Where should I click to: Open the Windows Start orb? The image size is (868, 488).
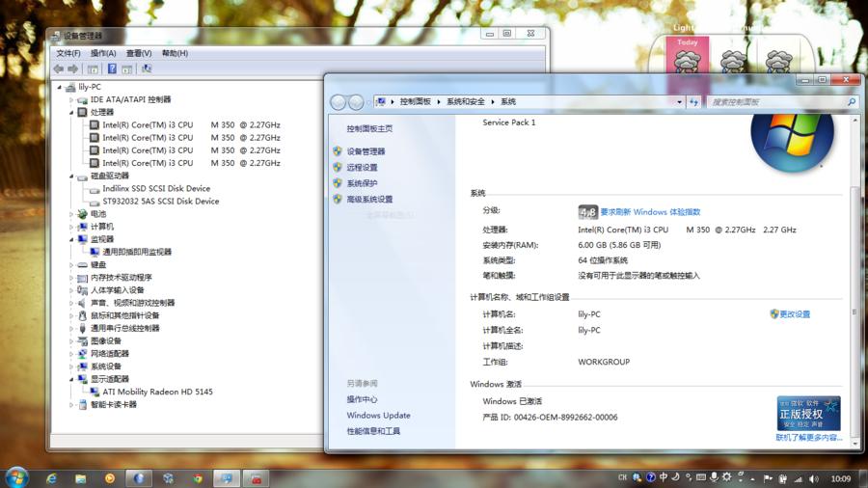click(x=16, y=478)
